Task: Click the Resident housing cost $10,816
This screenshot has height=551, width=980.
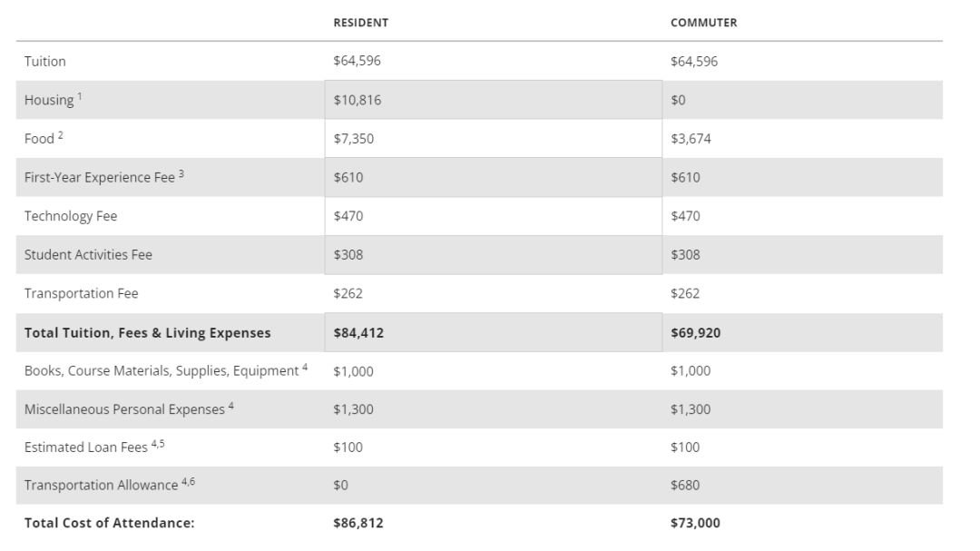Action: click(x=357, y=101)
